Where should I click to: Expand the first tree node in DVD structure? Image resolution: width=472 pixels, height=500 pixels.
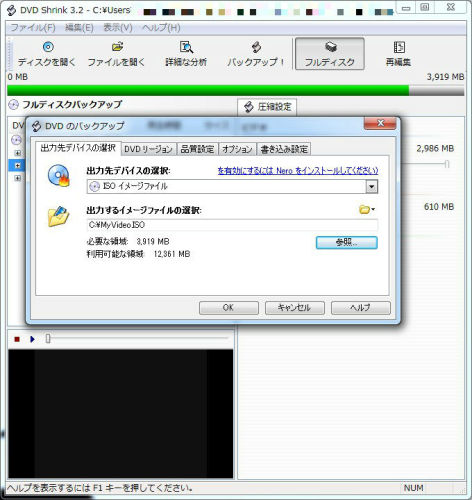coord(18,153)
